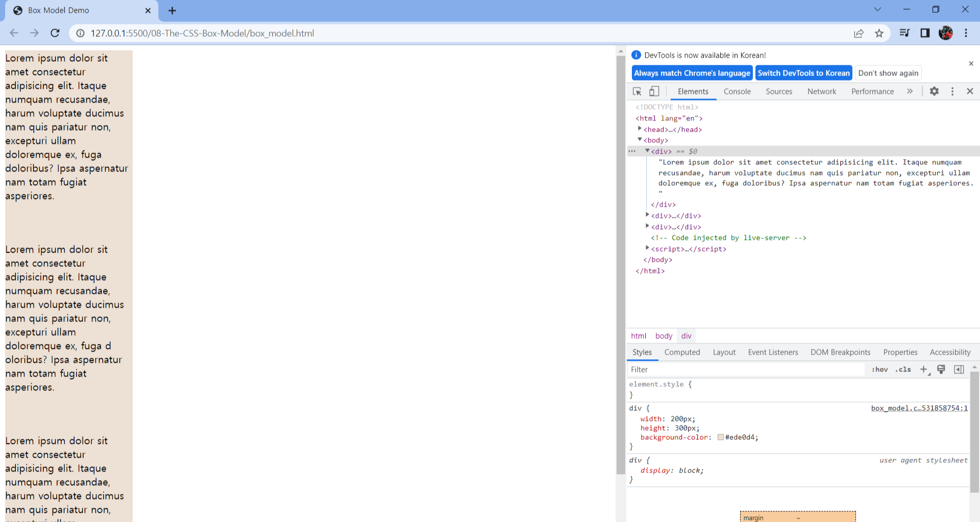
Task: Show more DevTools tabs chevron
Action: (x=910, y=91)
